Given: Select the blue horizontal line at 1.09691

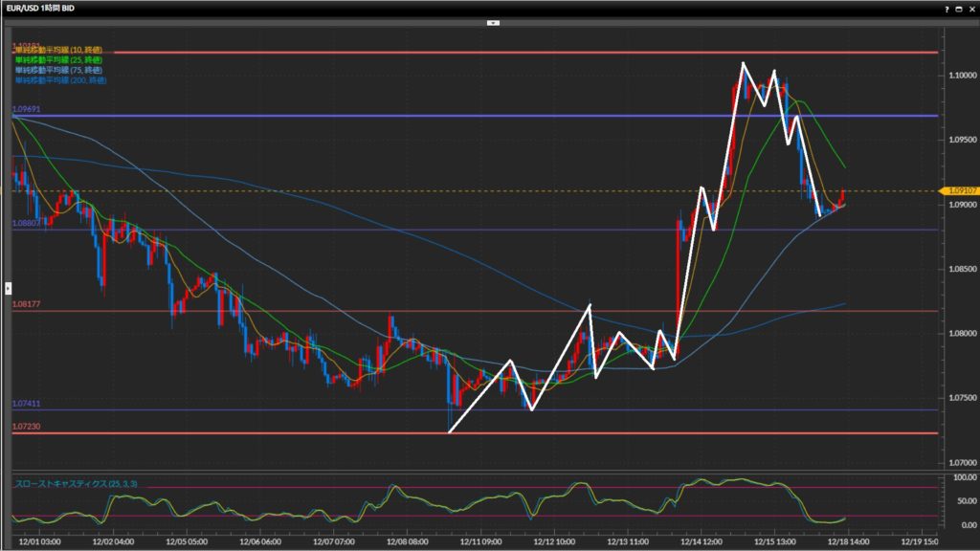Looking at the screenshot, I should (479, 116).
